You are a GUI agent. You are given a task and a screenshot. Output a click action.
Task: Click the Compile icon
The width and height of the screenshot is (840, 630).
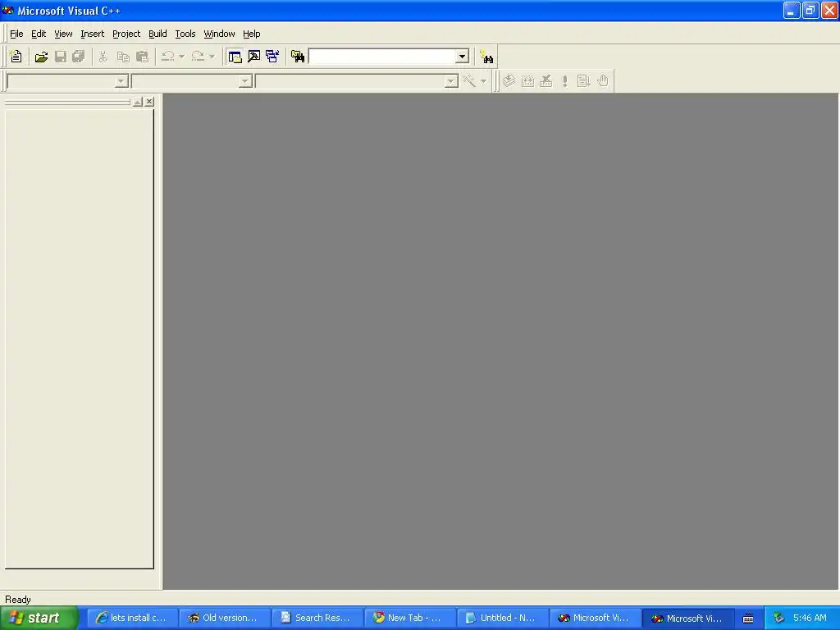509,81
